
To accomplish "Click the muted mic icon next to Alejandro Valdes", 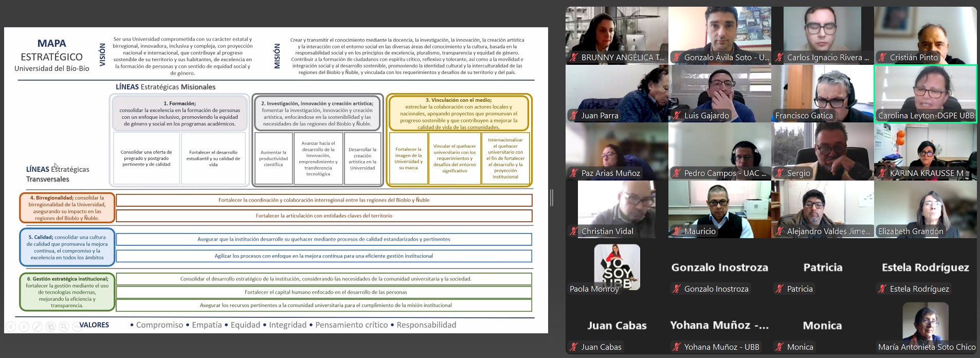I will pos(779,231).
